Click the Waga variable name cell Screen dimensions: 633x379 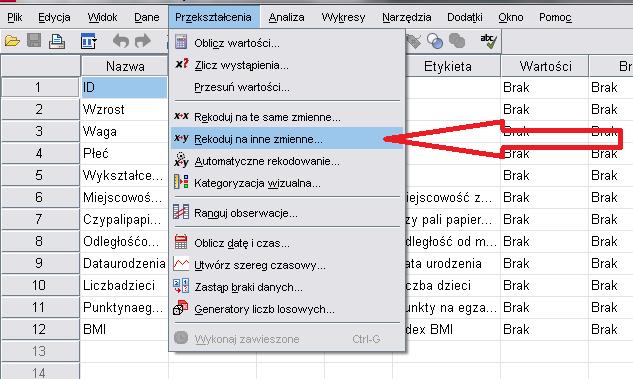(124, 131)
